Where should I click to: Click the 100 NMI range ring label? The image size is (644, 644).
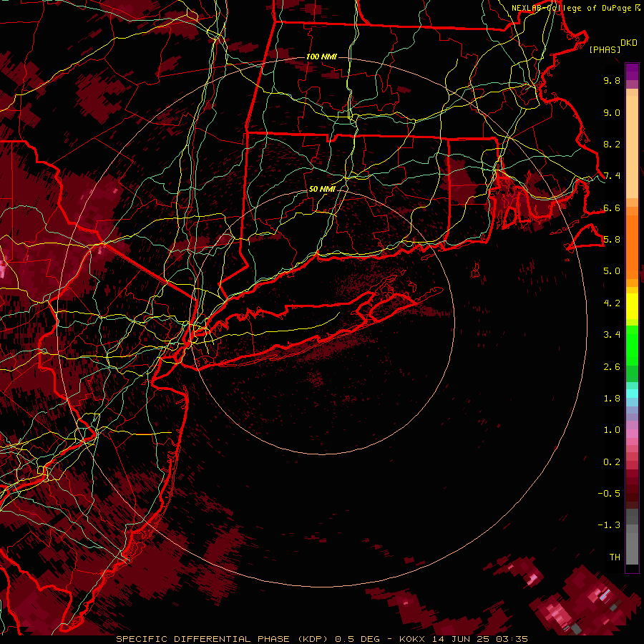tap(321, 57)
